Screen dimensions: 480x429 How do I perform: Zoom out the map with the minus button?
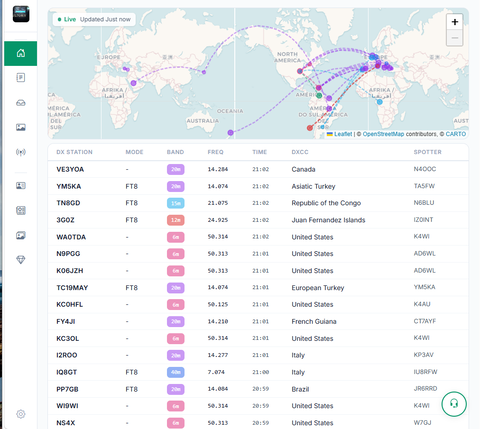(455, 38)
